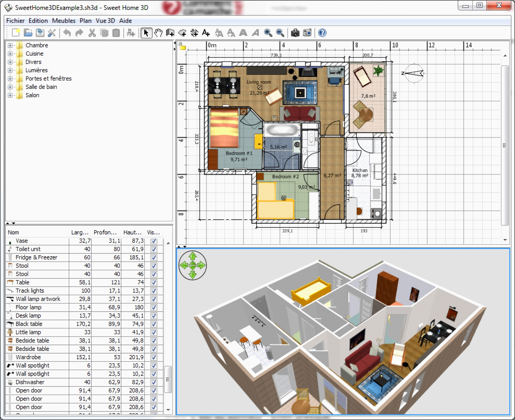Select the Little lamp row

tap(84, 332)
